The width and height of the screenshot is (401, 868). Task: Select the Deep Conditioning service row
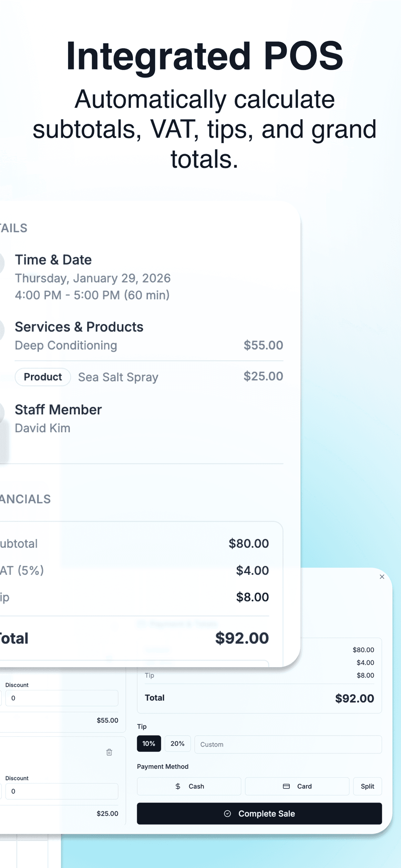[66, 345]
